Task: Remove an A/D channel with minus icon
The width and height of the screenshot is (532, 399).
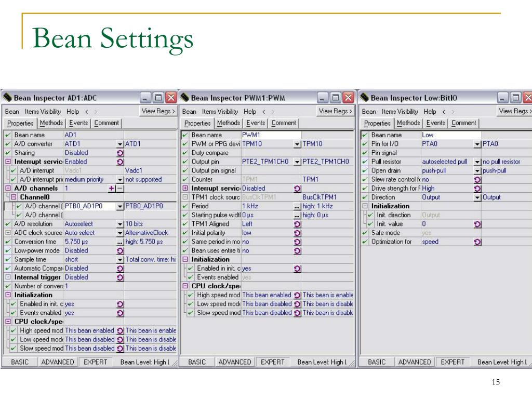Action: click(120, 188)
